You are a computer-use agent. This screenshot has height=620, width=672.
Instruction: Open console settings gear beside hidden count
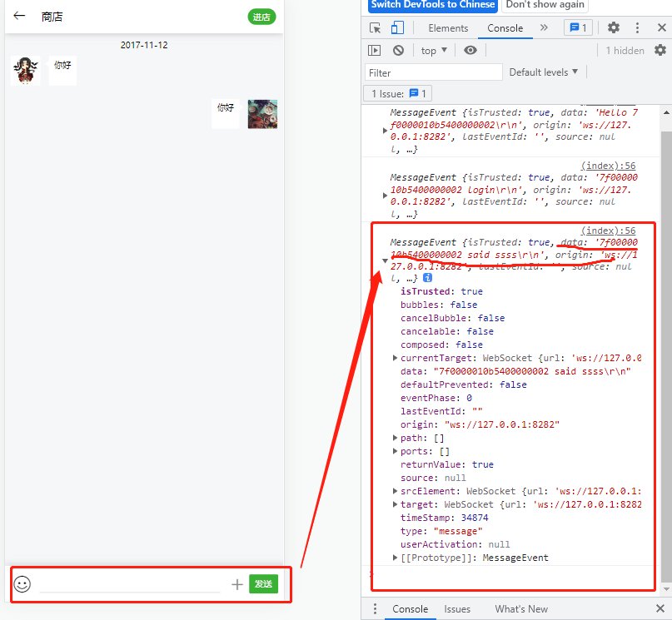[x=660, y=51]
